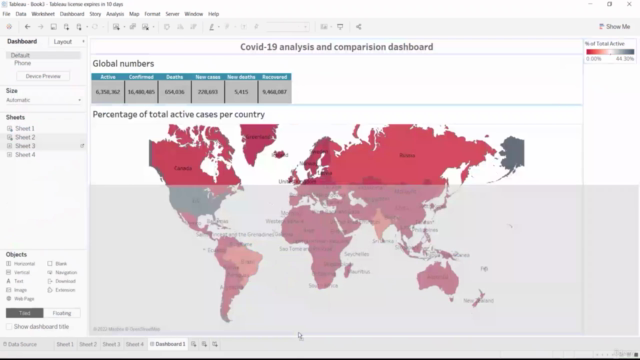Click the new story tab icon
Viewport: 640px width, 360px height.
215,344
